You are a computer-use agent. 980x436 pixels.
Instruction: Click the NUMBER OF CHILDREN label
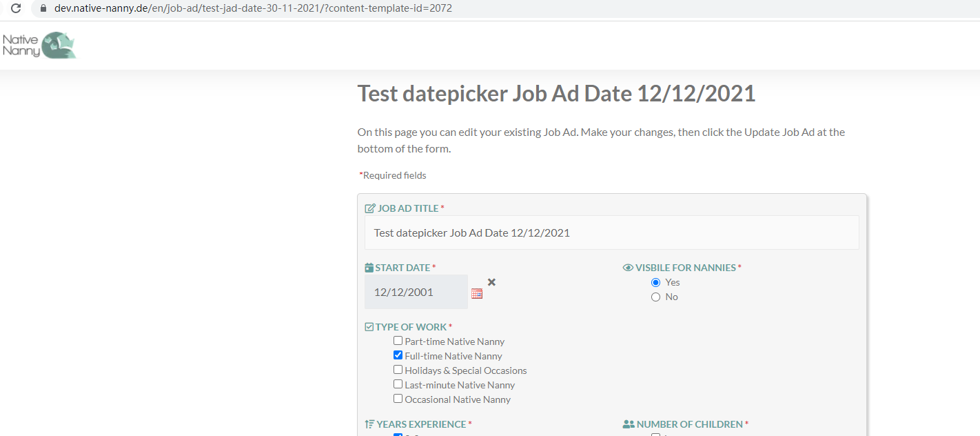(x=690, y=424)
